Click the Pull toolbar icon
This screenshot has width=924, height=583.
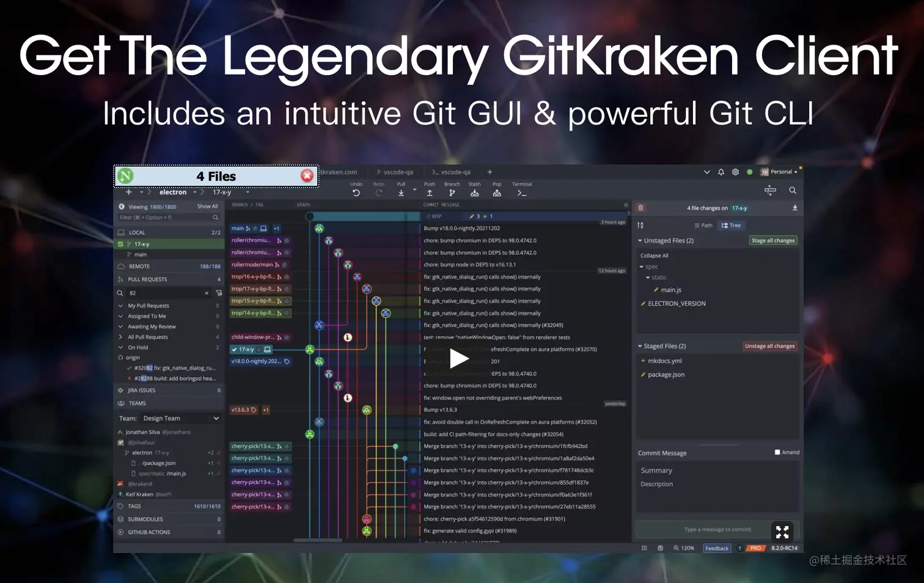(401, 193)
